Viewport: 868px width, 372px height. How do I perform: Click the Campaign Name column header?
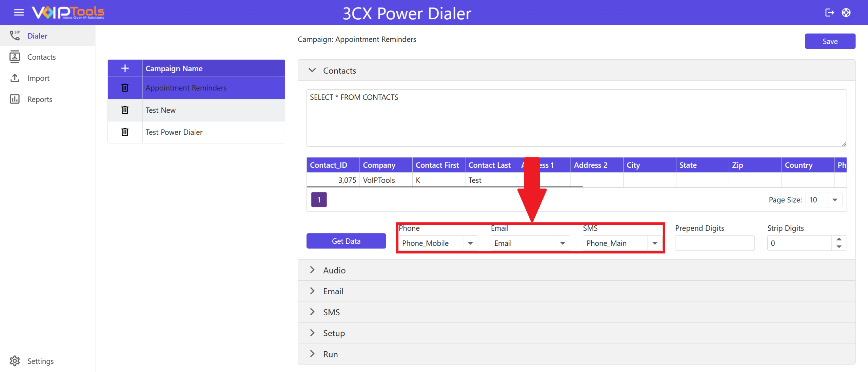[x=214, y=68]
